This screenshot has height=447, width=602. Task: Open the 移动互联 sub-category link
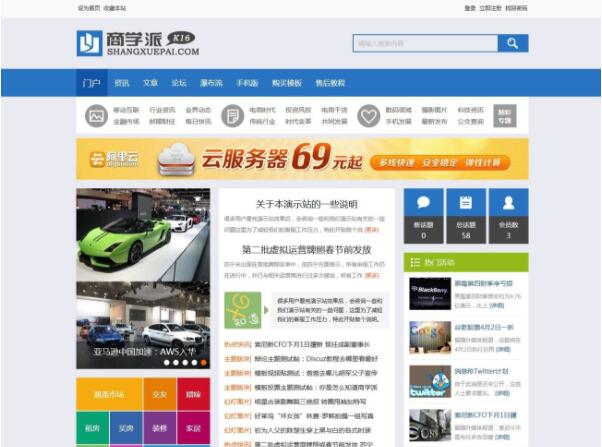click(x=126, y=110)
